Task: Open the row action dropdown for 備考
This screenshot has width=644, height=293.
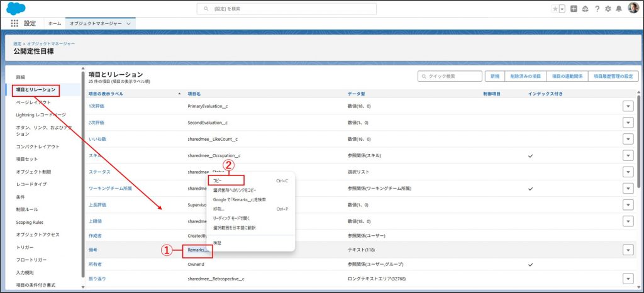Action: (627, 250)
